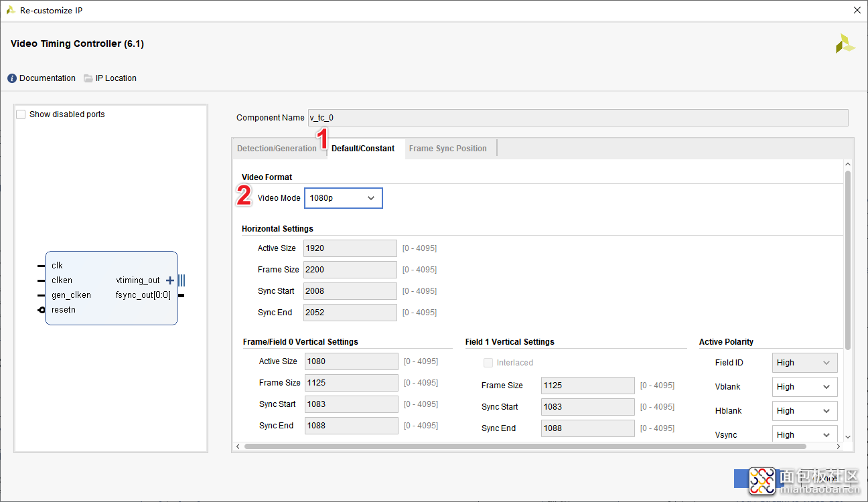Viewport: 868px width, 502px height.
Task: Open the Video Mode dropdown
Action: coord(344,198)
